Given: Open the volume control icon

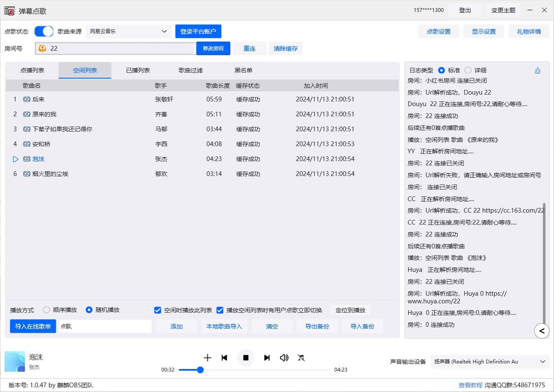Looking at the screenshot, I should tap(284, 358).
